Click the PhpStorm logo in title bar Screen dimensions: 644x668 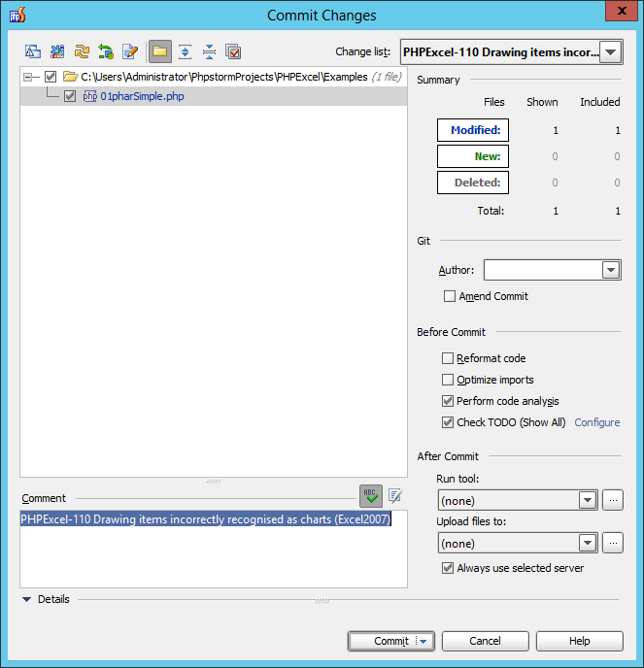pos(17,15)
